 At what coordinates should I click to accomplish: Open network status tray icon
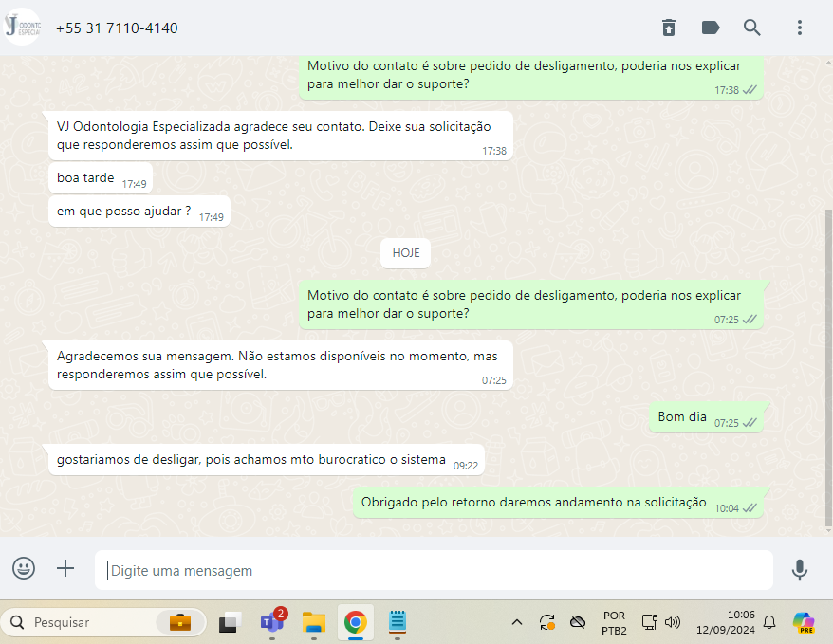click(x=649, y=621)
